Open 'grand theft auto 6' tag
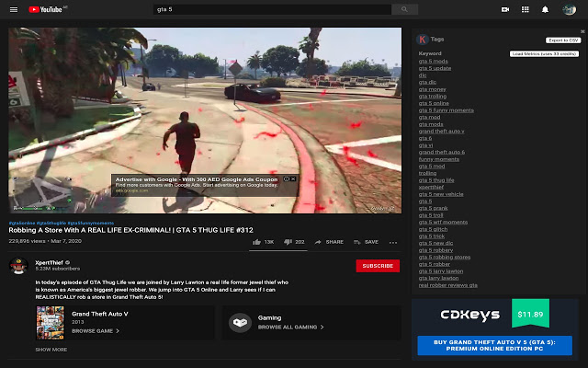Screen dimensions: 588x368 pyautogui.click(x=442, y=153)
